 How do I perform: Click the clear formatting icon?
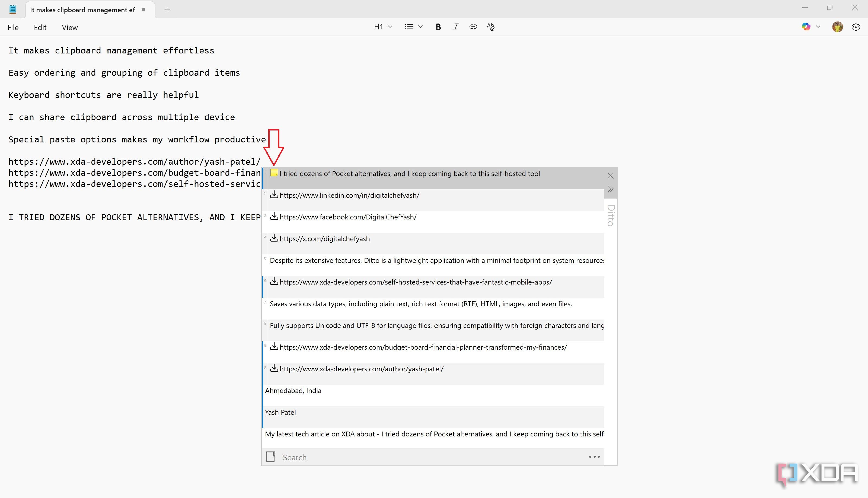click(490, 27)
